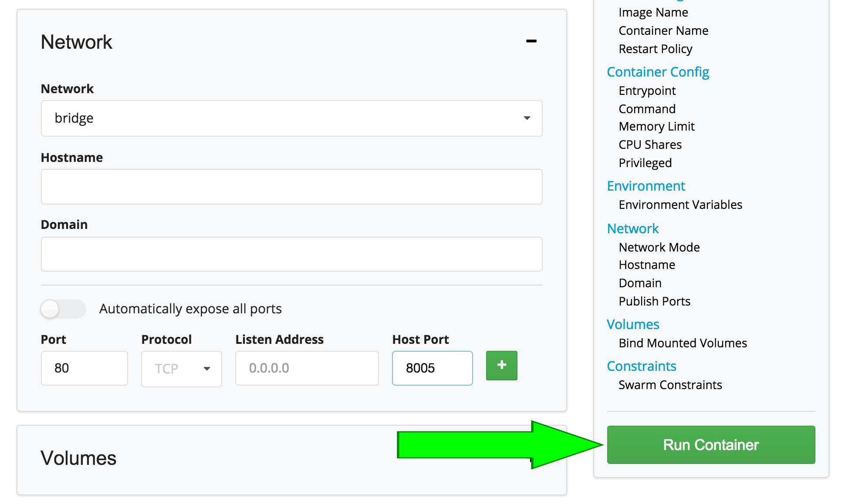Click the green plus add-port button
Image resolution: width=852 pixels, height=504 pixels.
click(501, 366)
